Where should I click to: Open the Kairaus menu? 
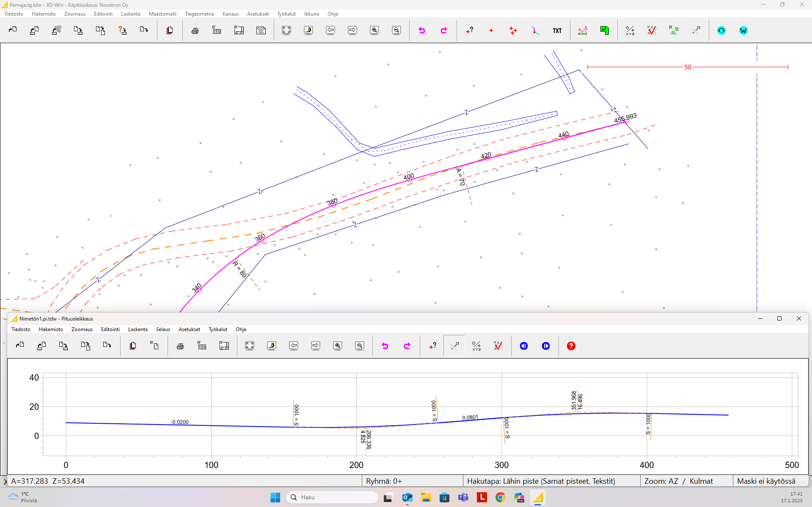pyautogui.click(x=230, y=14)
